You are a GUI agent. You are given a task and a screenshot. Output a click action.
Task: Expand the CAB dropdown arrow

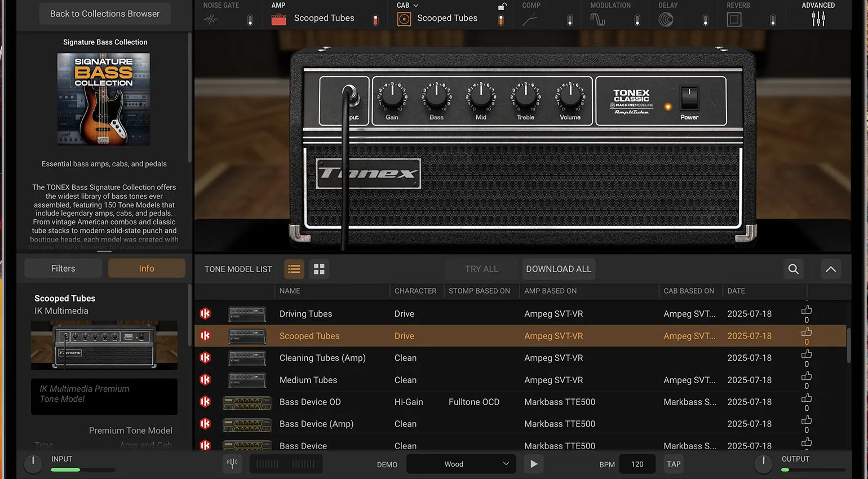pyautogui.click(x=416, y=6)
